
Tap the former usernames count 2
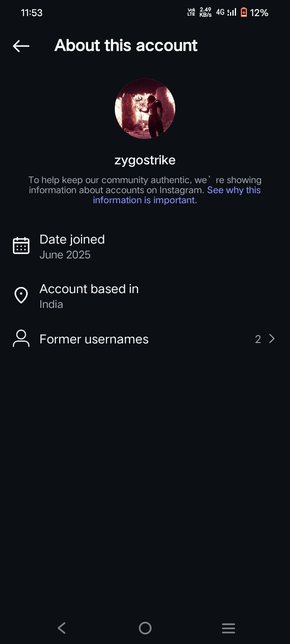pos(258,339)
